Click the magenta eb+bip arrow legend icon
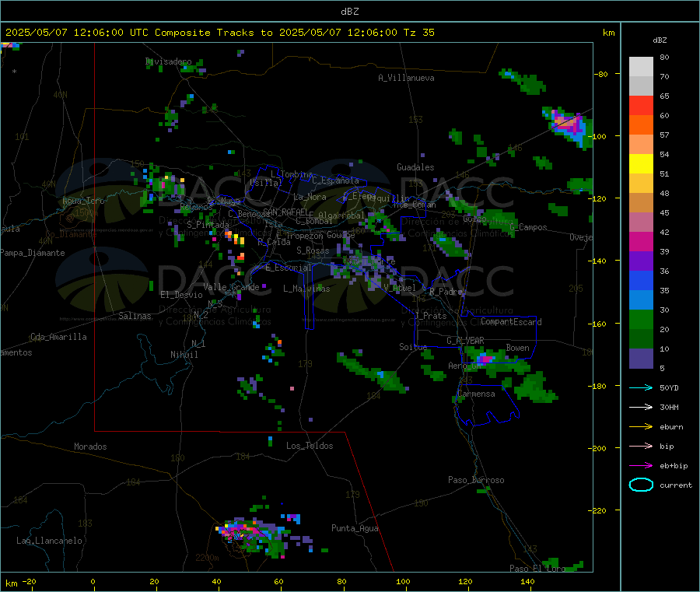The height and width of the screenshot is (592, 700). click(641, 466)
